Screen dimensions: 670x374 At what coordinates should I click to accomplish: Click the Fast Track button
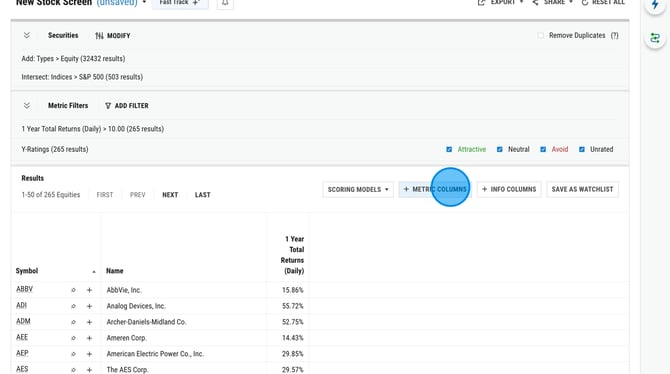(x=180, y=3)
